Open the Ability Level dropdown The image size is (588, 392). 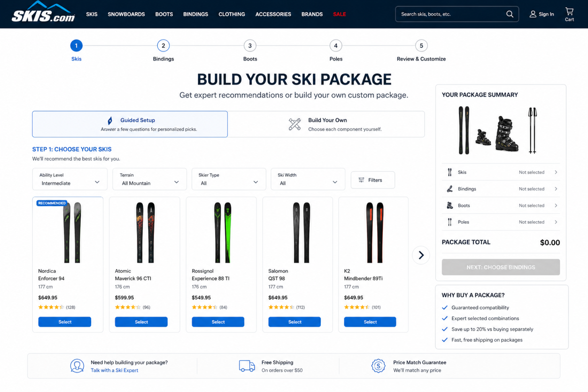(x=70, y=179)
